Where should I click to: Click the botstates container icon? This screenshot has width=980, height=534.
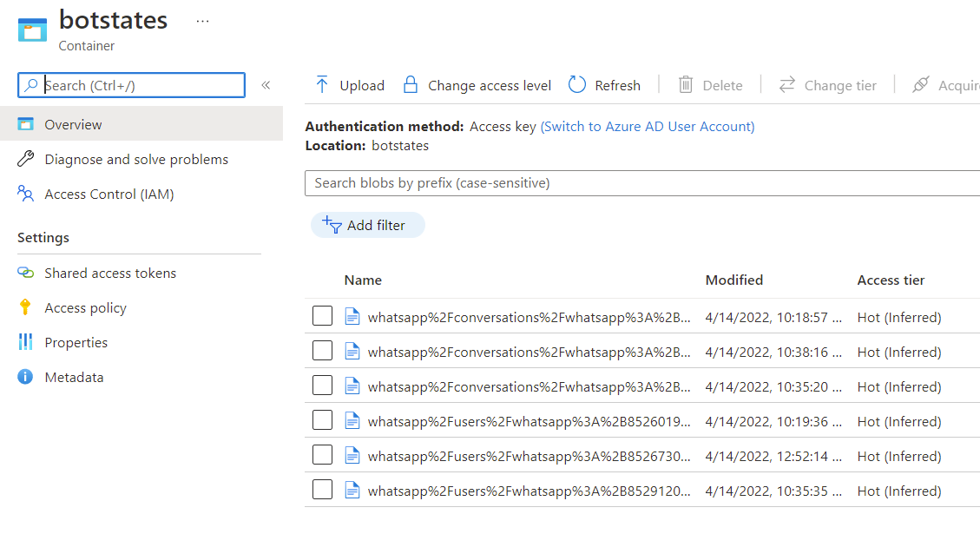click(x=32, y=30)
